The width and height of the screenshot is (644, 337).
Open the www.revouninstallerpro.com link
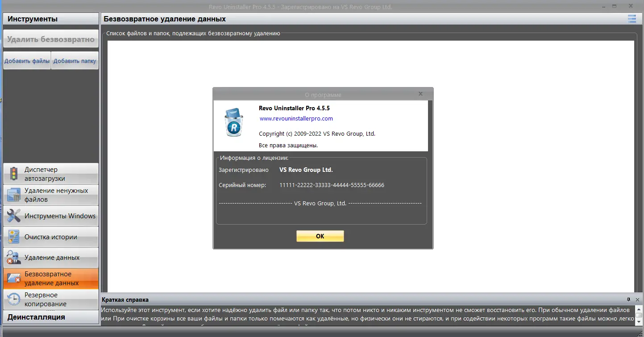tap(296, 118)
